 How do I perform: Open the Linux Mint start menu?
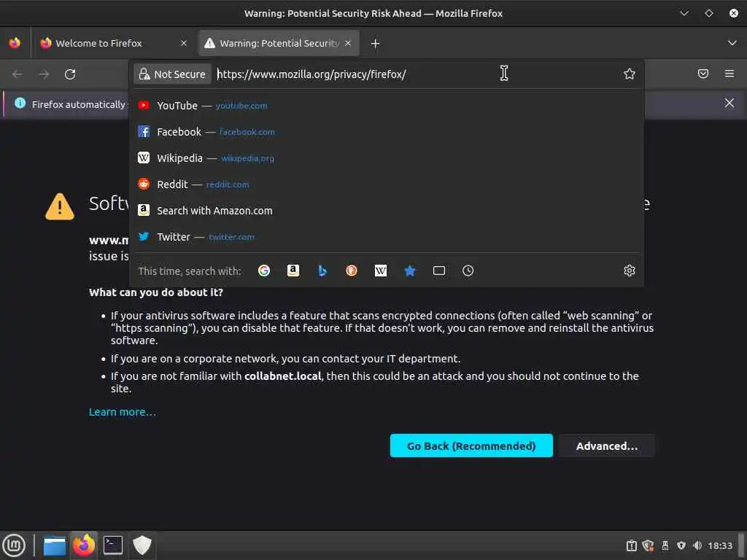15,545
